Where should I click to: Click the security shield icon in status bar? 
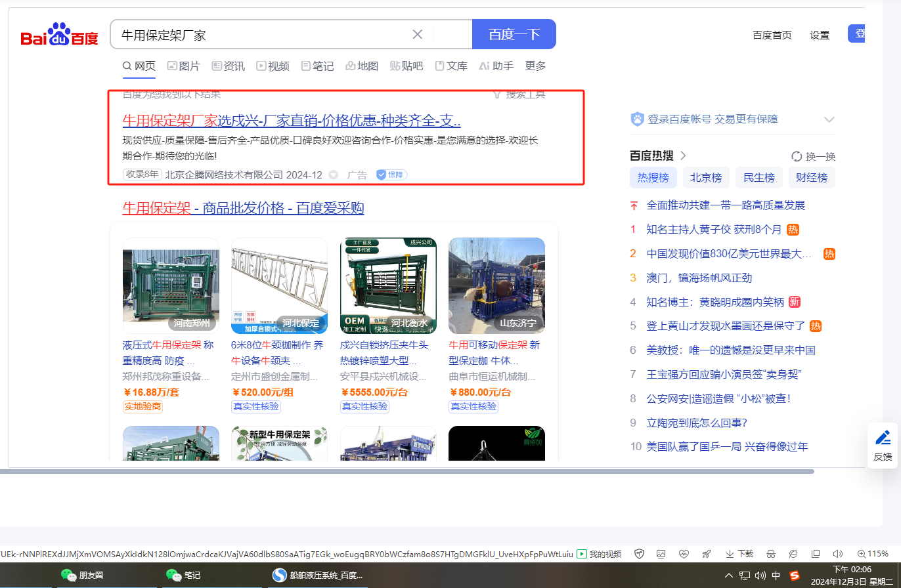tap(638, 554)
